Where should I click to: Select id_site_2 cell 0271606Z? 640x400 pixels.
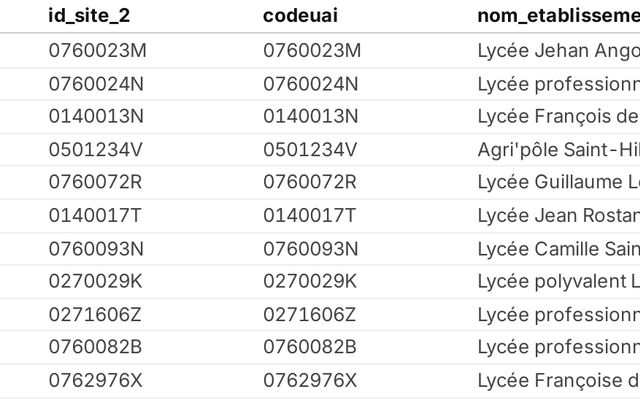coord(95,315)
